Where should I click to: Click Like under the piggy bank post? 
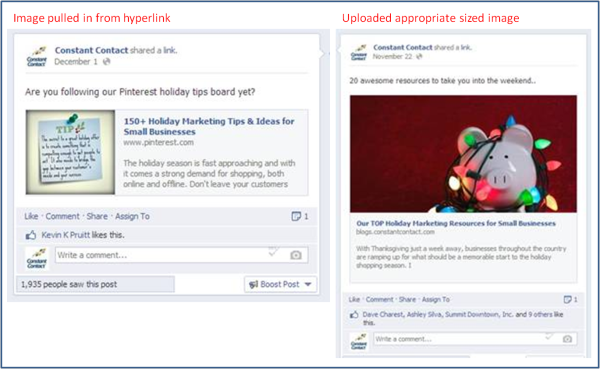click(354, 299)
